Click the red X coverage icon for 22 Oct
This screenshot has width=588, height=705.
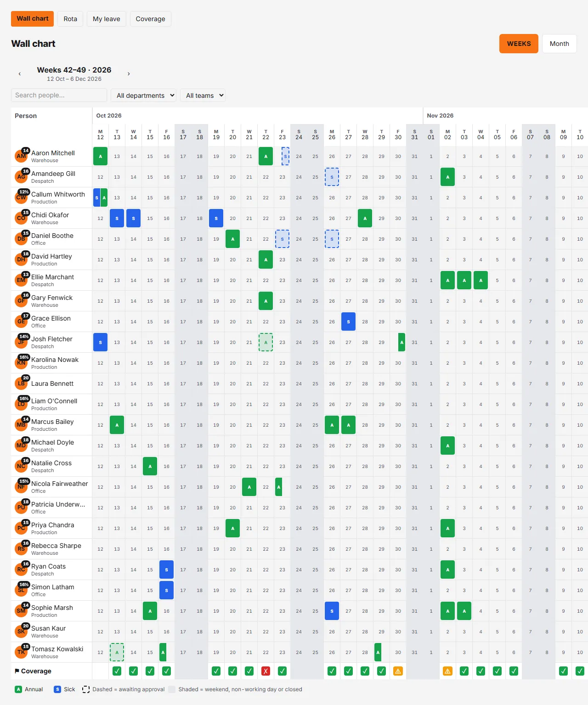[266, 671]
